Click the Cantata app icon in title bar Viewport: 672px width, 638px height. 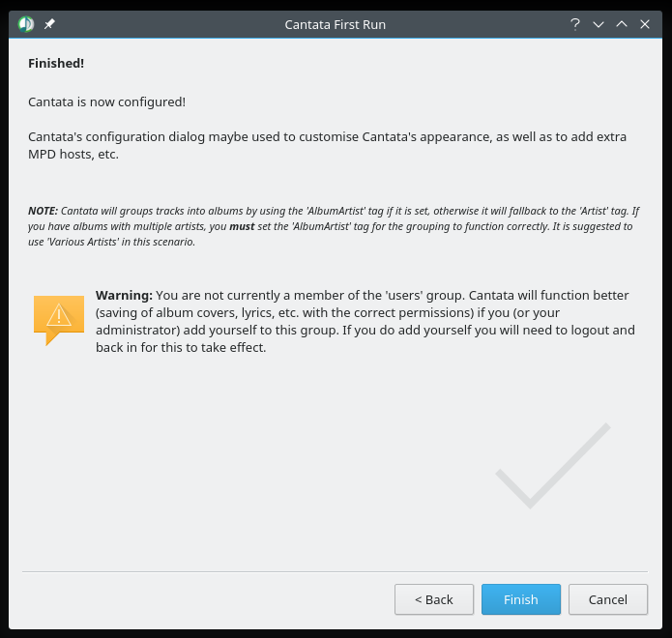click(26, 24)
